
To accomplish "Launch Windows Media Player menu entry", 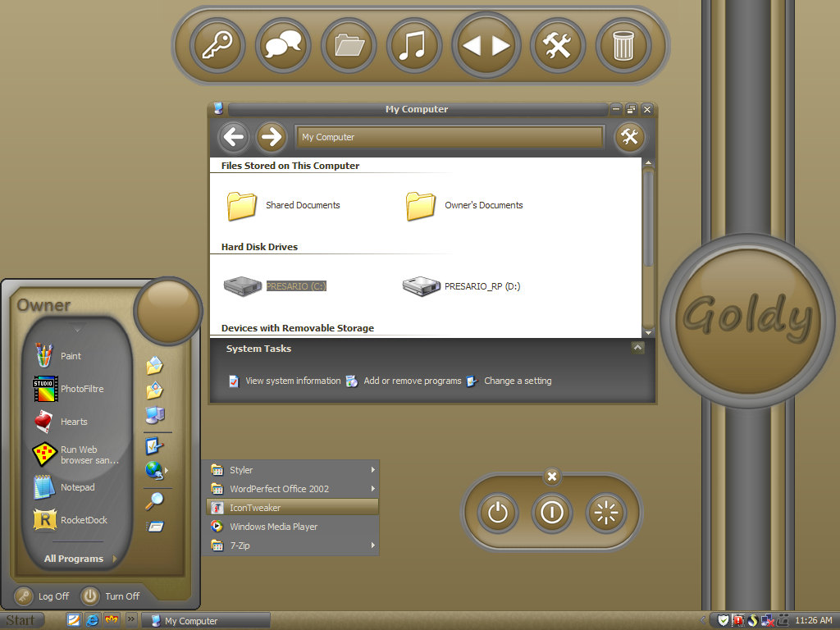I will [293, 527].
